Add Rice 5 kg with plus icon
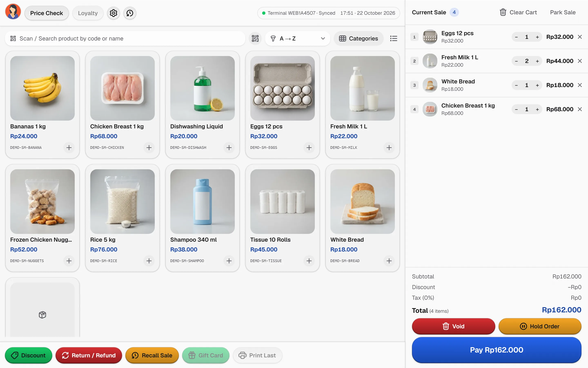The height and width of the screenshot is (368, 588). [149, 261]
